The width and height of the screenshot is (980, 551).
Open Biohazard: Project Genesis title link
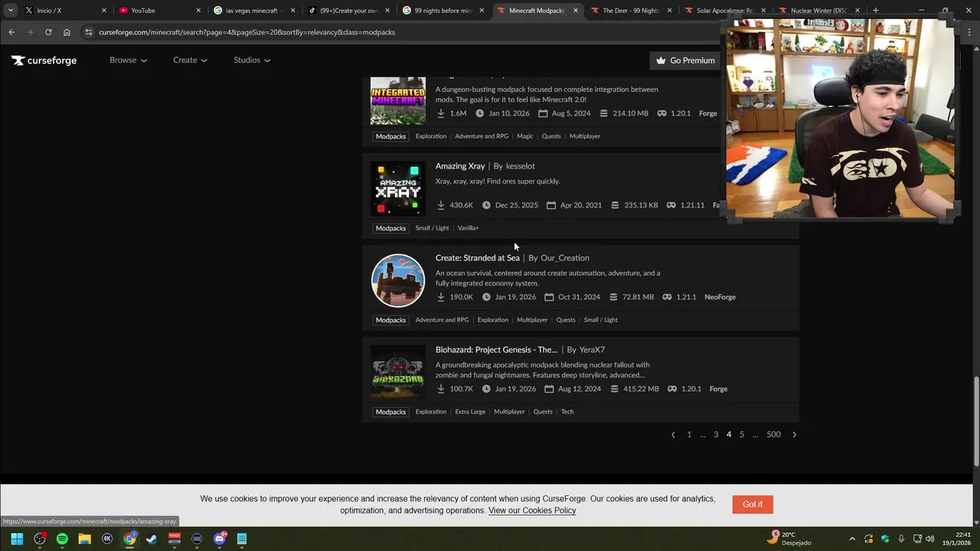pyautogui.click(x=496, y=350)
